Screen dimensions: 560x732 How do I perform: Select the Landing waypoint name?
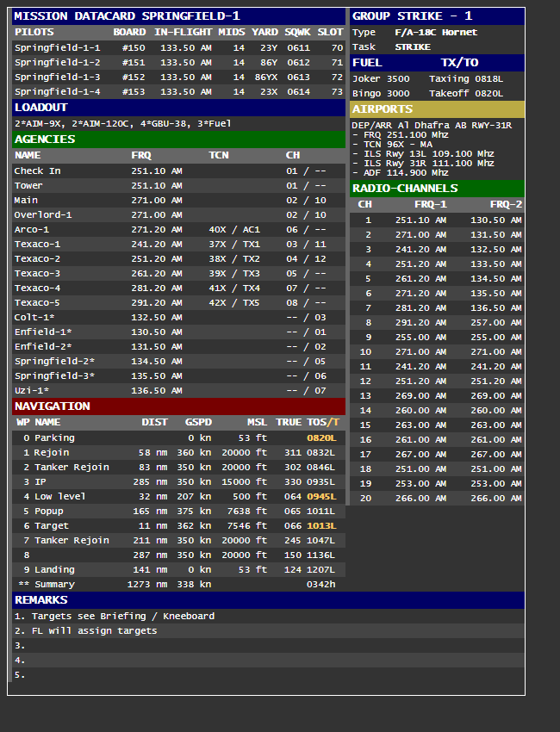click(x=54, y=569)
